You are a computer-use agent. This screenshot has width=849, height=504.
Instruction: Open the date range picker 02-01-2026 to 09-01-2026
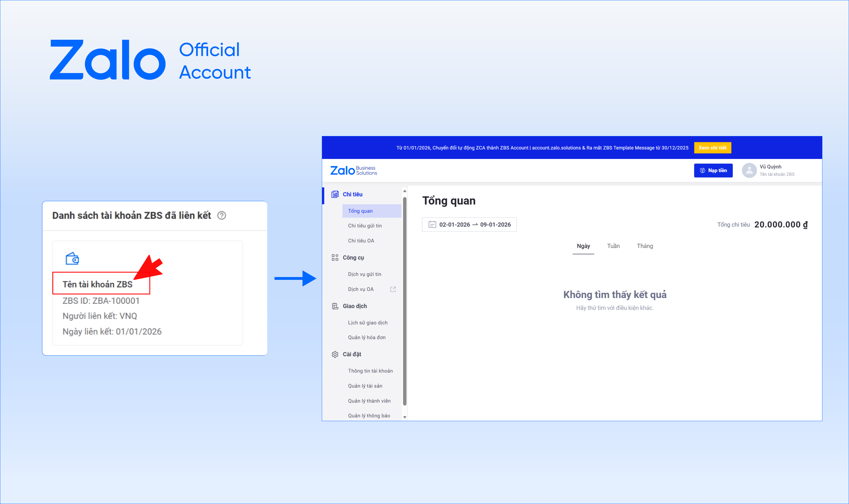(474, 224)
